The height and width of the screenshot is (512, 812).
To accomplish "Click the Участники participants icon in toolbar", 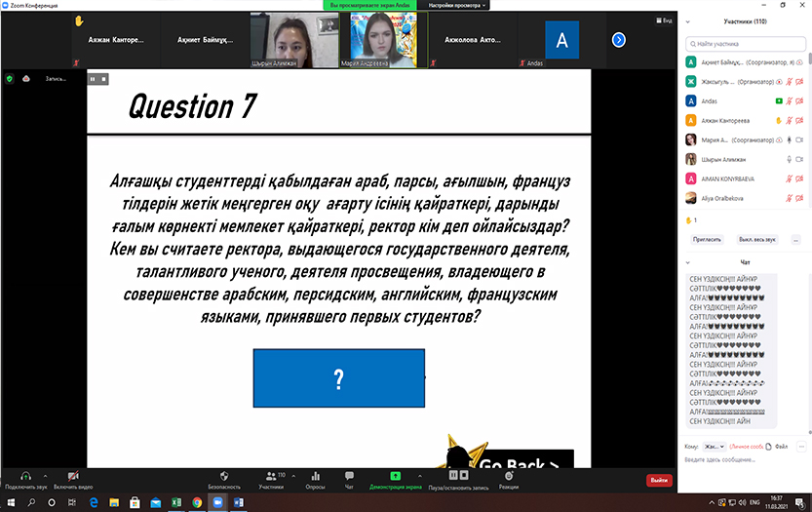I will [269, 475].
